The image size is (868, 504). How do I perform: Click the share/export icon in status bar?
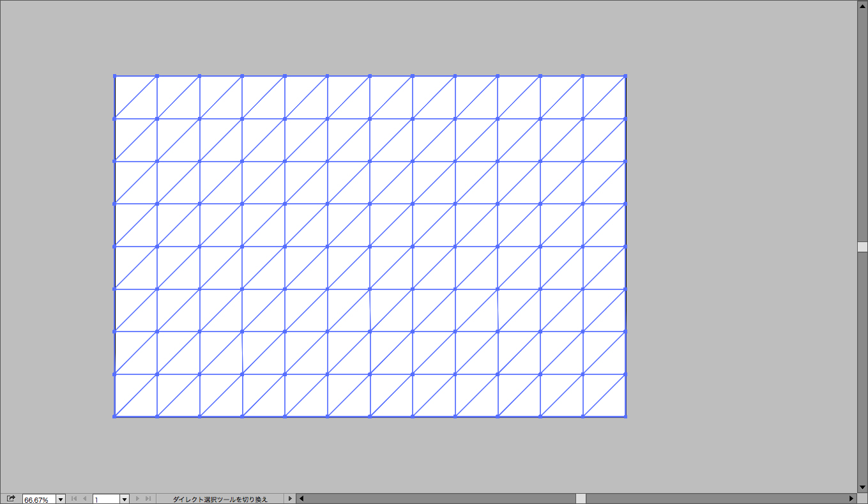(10, 498)
